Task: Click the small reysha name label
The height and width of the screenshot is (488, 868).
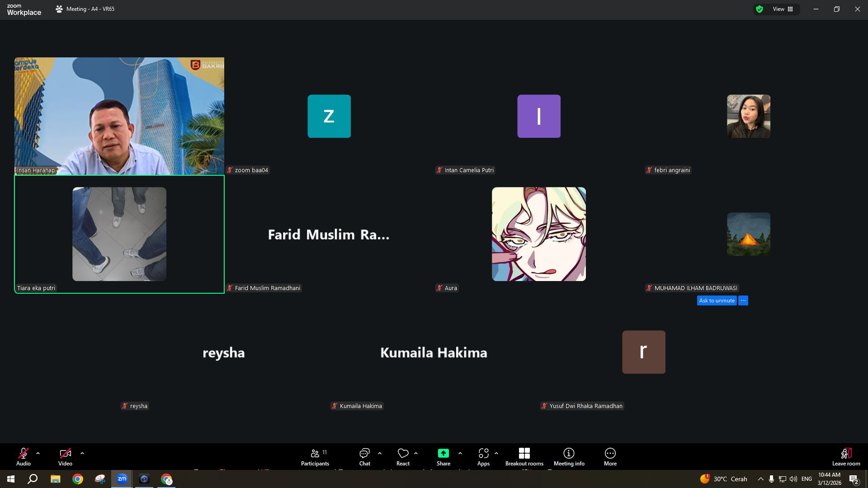Action: (x=135, y=406)
